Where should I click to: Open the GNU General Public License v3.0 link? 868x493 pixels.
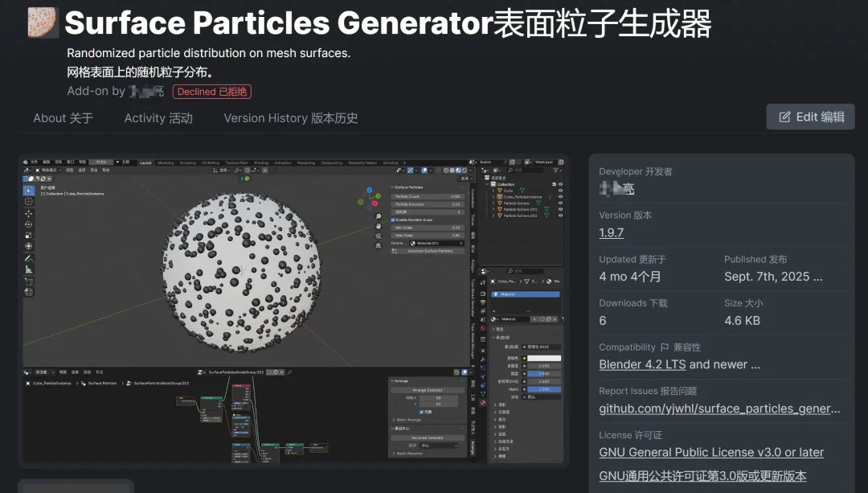pyautogui.click(x=711, y=453)
